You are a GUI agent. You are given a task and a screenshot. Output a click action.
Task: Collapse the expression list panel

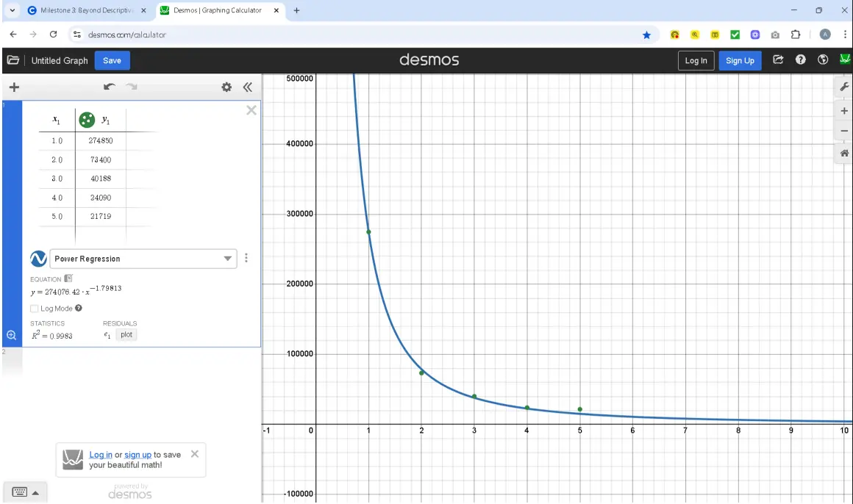[248, 87]
